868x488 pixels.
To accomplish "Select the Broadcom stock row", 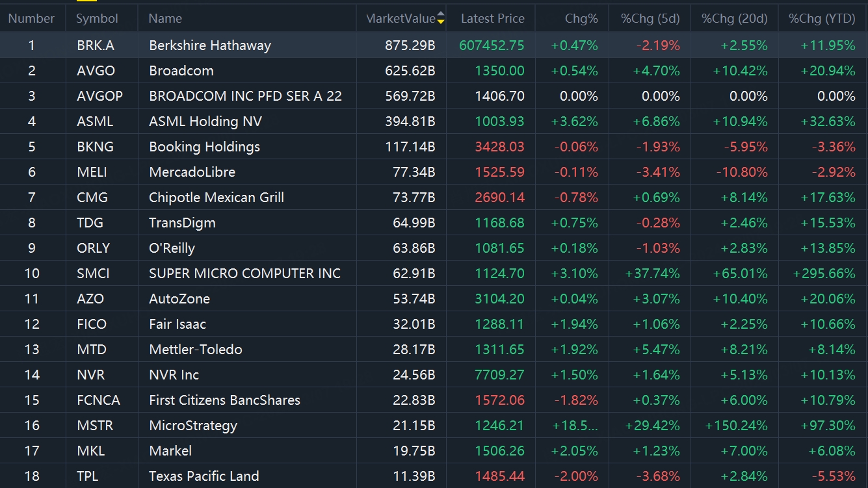I will point(181,71).
